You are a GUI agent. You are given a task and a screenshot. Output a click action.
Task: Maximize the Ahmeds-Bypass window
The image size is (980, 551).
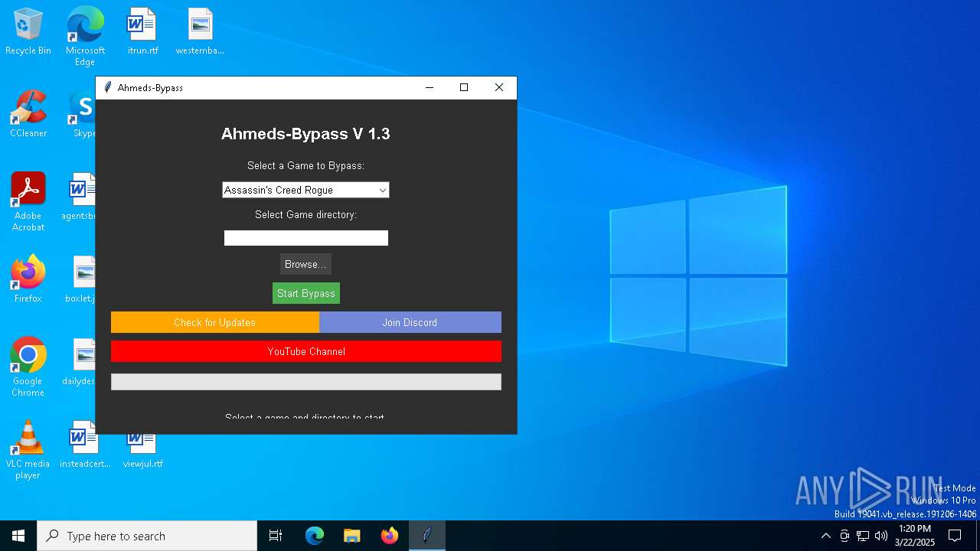click(x=464, y=87)
